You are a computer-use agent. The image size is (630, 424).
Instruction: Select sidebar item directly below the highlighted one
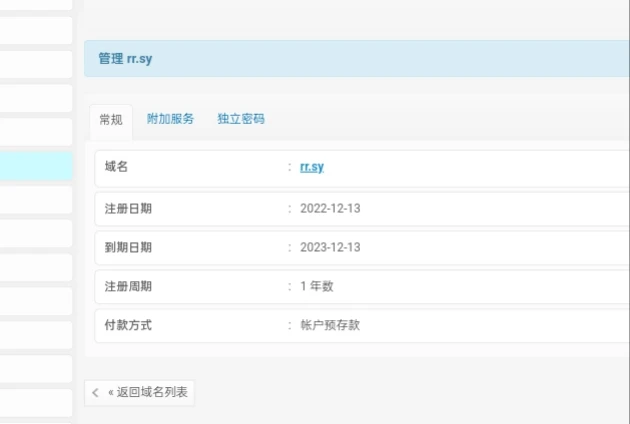tap(36, 199)
